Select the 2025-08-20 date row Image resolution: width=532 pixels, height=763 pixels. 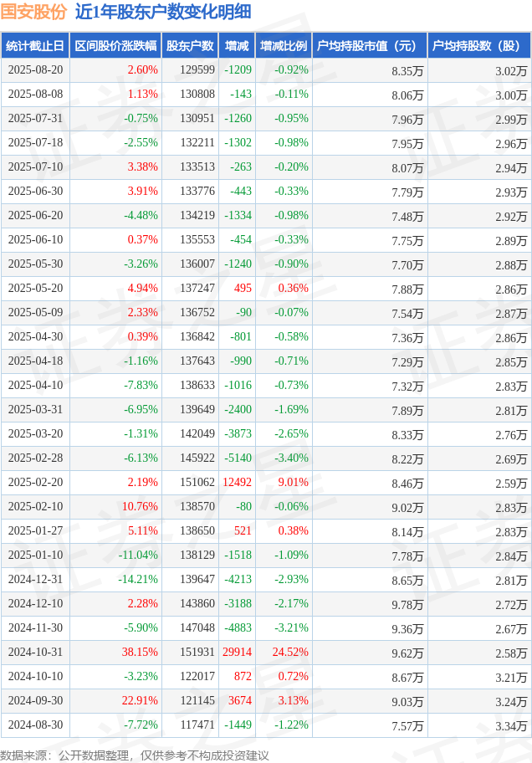(x=34, y=70)
